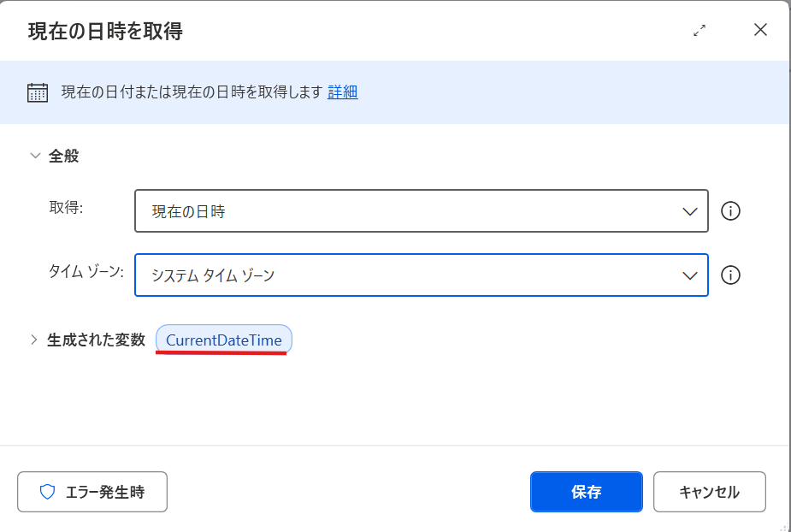Close the dialog with the X button
The width and height of the screenshot is (791, 532).
tap(760, 29)
